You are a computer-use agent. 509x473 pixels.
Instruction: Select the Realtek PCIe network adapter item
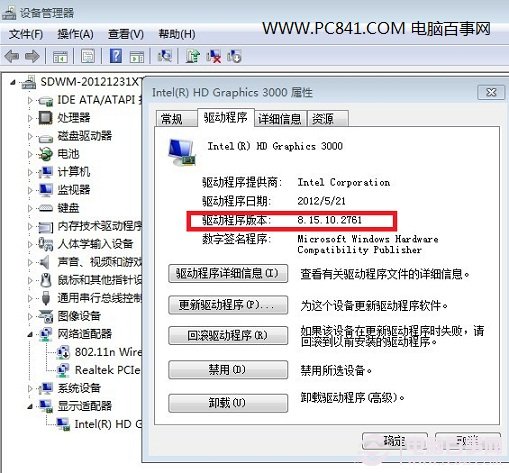coord(107,370)
